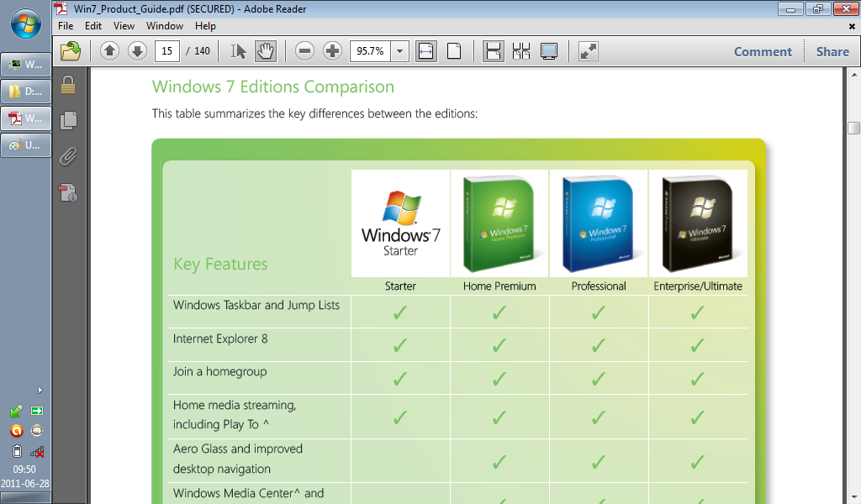861x504 pixels.
Task: Go to next page with down arrow
Action: tap(137, 51)
